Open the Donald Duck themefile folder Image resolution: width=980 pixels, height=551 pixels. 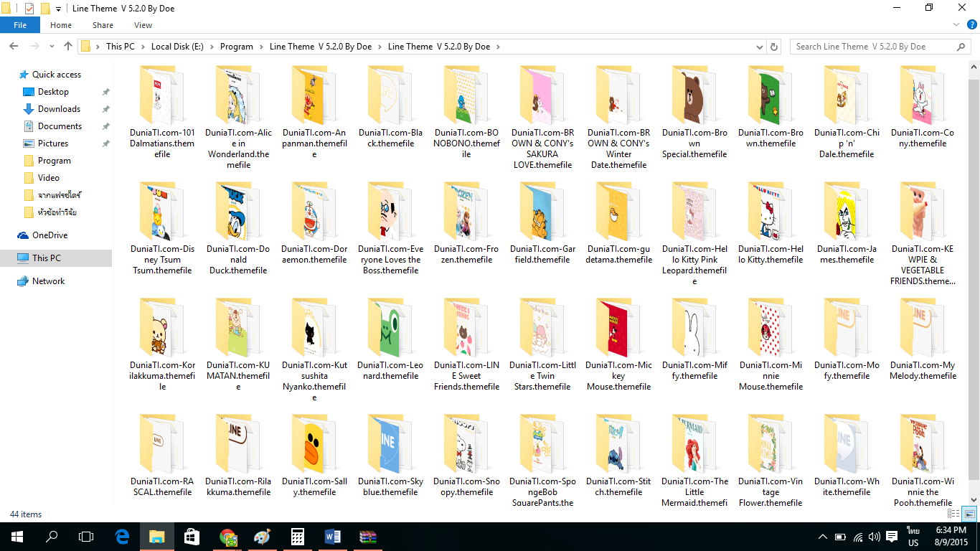[239, 228]
